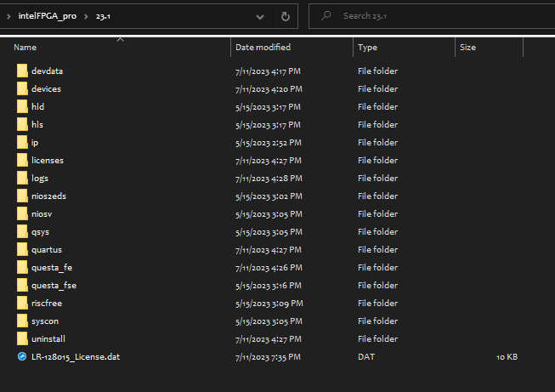Sort files by Type column
The height and width of the screenshot is (392, 555).
368,48
